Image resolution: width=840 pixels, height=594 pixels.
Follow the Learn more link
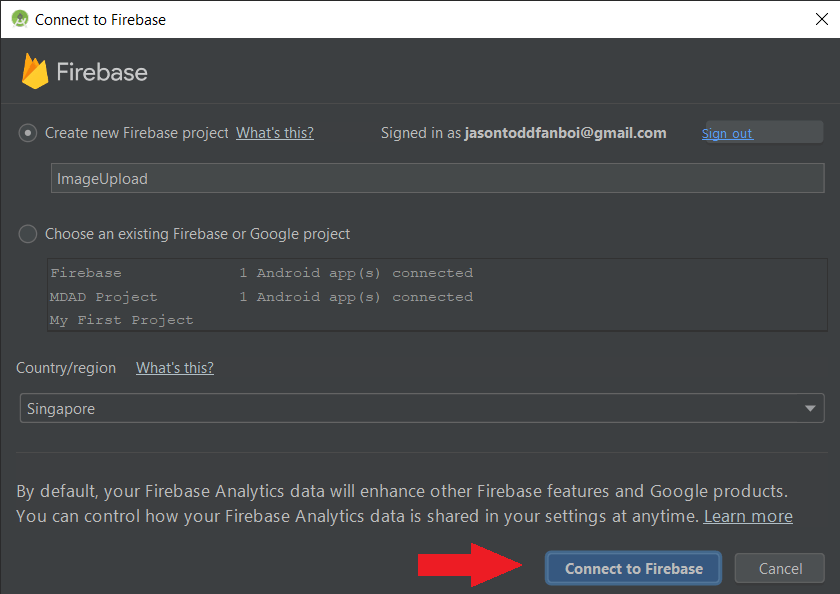[748, 516]
